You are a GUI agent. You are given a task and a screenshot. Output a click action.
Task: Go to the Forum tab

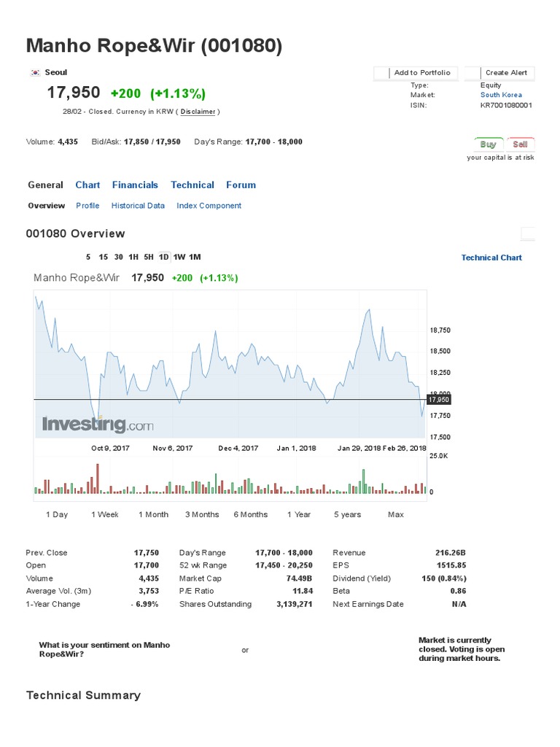coord(241,185)
